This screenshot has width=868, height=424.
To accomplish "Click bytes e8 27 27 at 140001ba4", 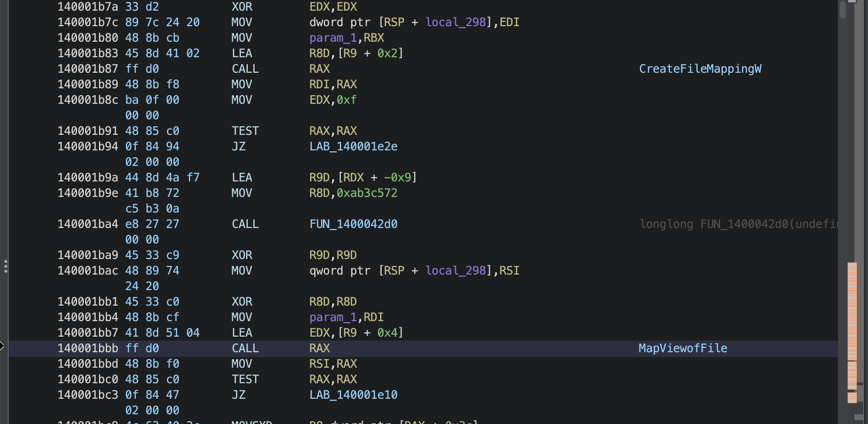I will pos(152,224).
